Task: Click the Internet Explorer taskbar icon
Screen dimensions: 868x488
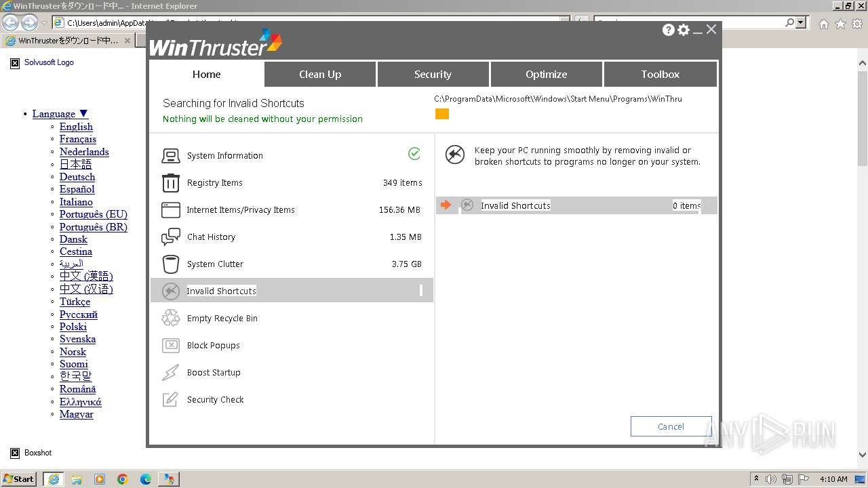Action: 54,479
